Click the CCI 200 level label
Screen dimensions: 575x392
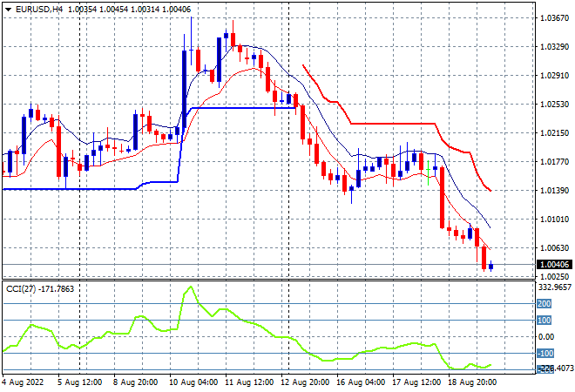tap(545, 304)
